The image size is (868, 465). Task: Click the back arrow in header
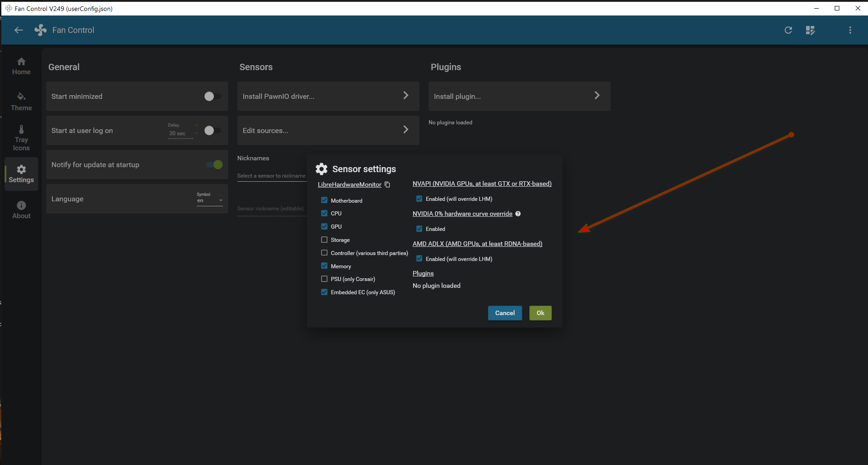[x=19, y=30]
